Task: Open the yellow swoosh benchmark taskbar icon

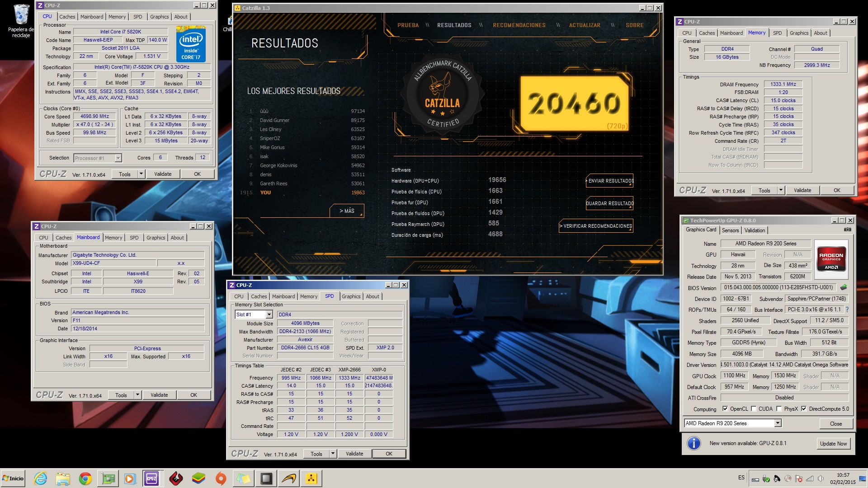Action: click(x=288, y=479)
